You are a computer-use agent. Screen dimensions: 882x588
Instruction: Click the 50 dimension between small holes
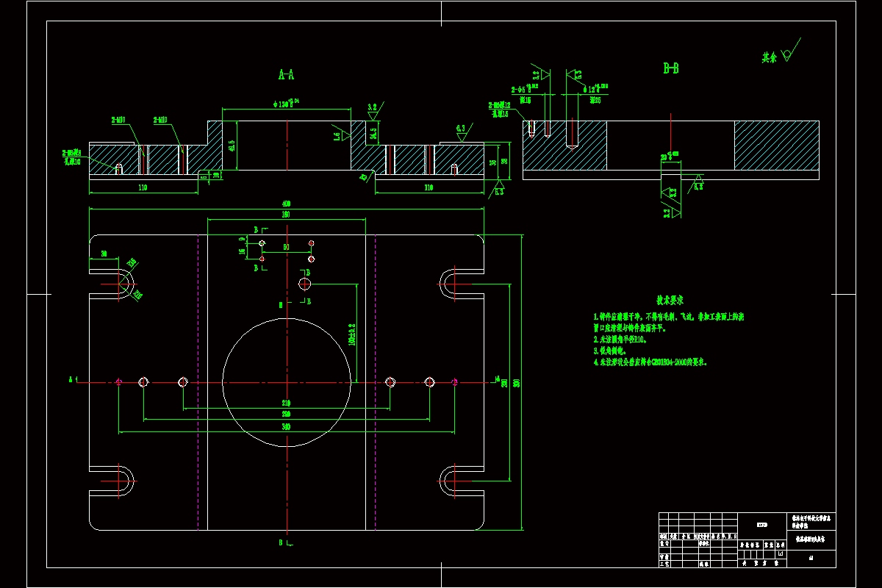pyautogui.click(x=286, y=247)
